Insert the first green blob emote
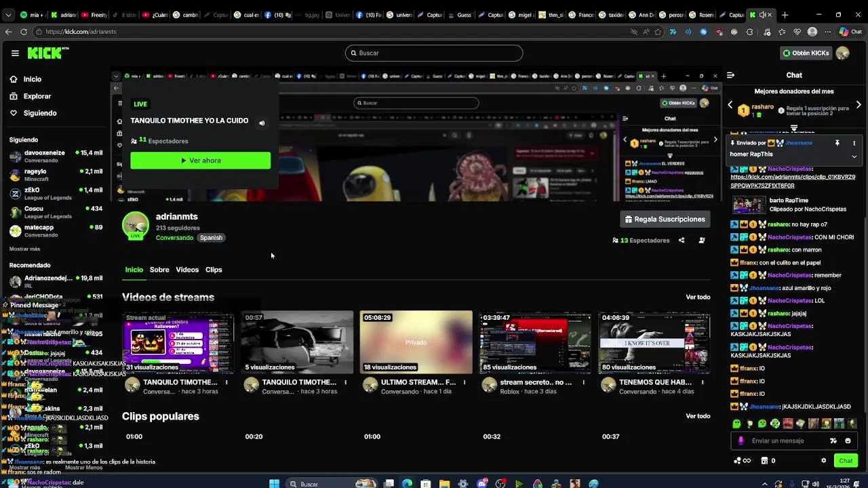868x488 pixels. pos(736,424)
